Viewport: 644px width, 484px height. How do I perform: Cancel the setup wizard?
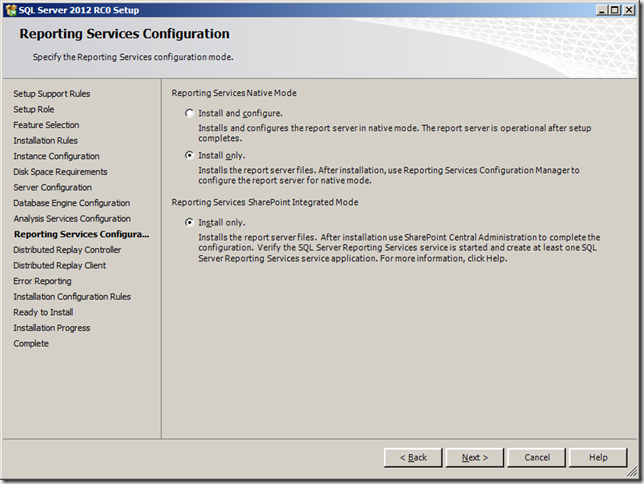click(537, 457)
